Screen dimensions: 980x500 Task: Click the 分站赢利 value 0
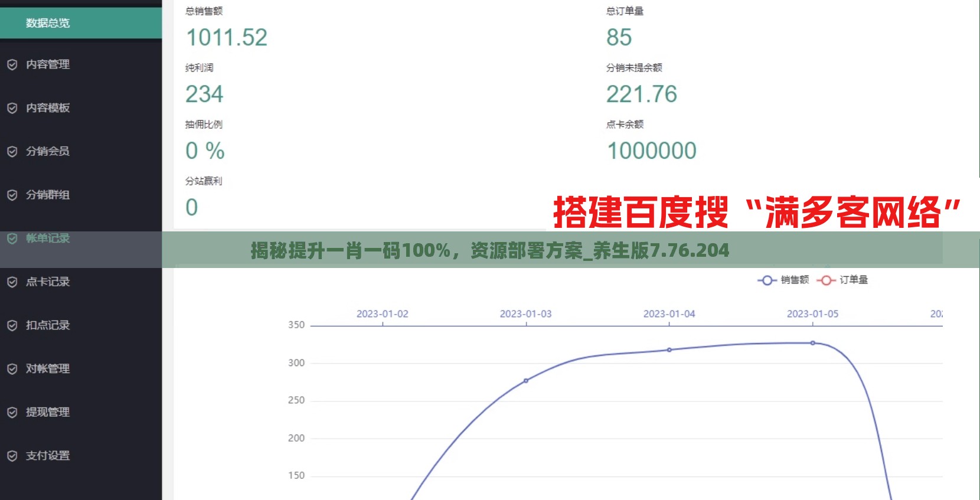pyautogui.click(x=192, y=208)
